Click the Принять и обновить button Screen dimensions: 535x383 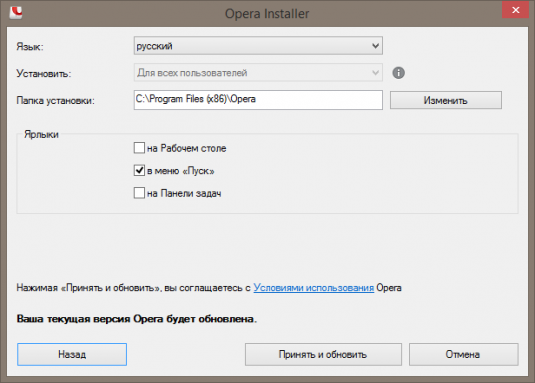[x=323, y=354]
